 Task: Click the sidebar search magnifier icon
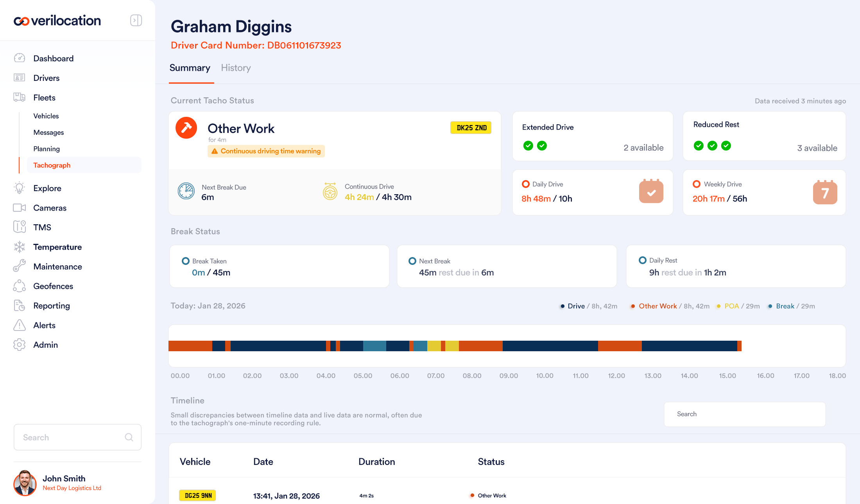pos(129,437)
